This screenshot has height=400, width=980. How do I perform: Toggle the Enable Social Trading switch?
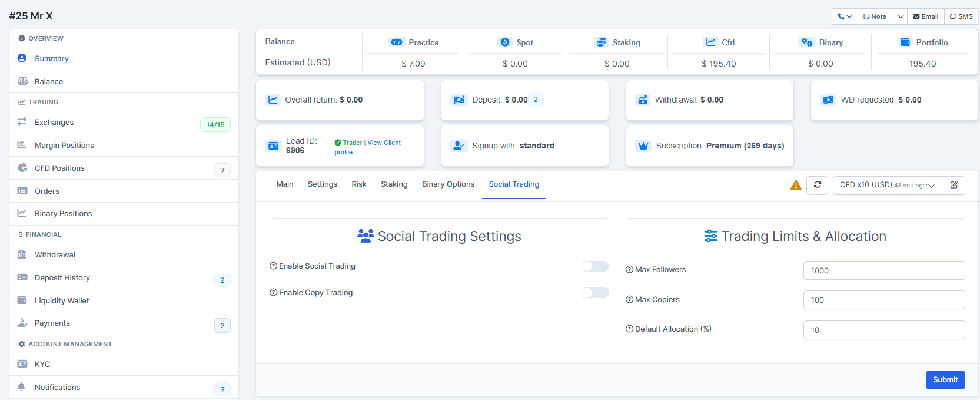pyautogui.click(x=595, y=266)
